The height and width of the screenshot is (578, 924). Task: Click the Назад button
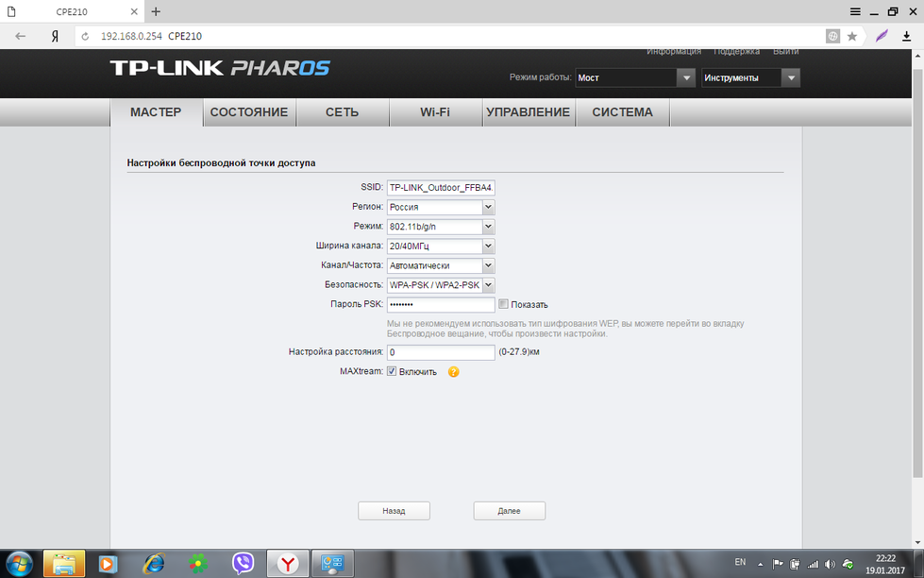click(394, 511)
